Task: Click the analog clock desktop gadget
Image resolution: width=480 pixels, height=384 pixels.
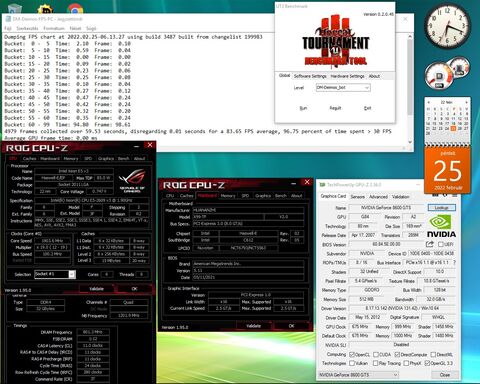Action: click(x=447, y=27)
